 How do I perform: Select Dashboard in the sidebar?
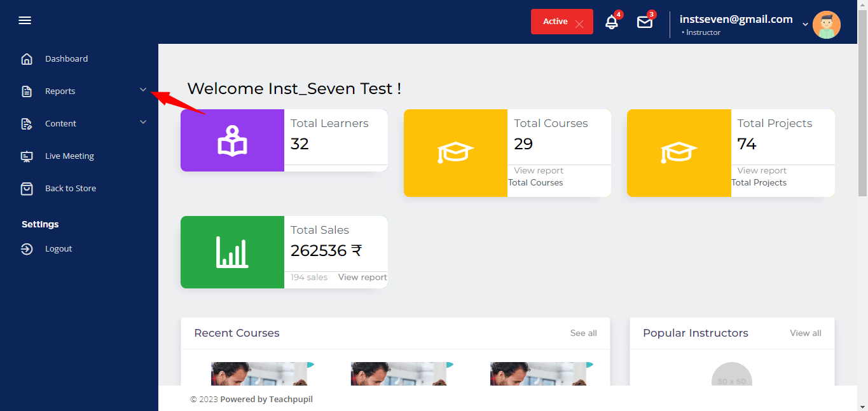(x=66, y=59)
